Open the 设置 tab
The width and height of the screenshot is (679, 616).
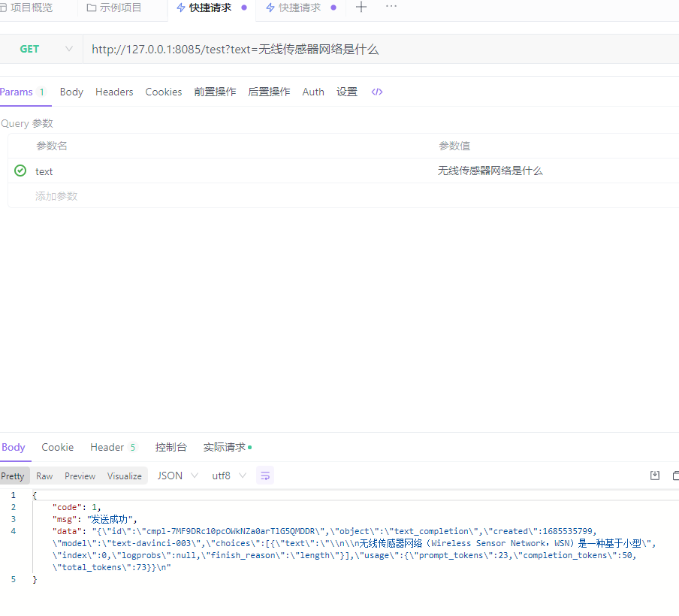pyautogui.click(x=347, y=92)
